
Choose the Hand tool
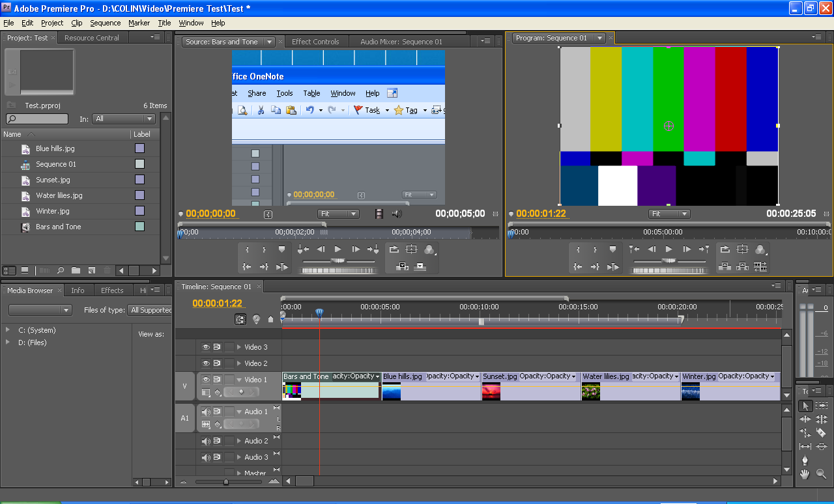805,474
